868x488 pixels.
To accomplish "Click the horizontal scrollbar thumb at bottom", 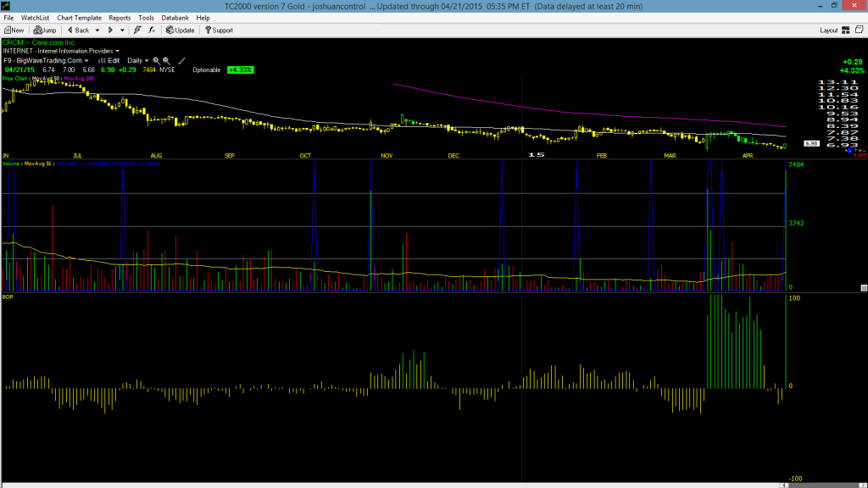I will pyautogui.click(x=824, y=485).
